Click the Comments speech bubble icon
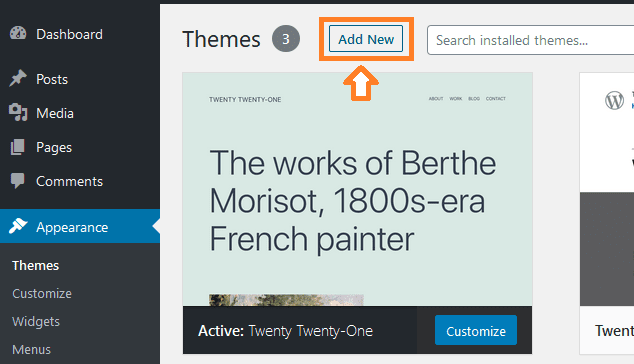The width and height of the screenshot is (634, 364). click(18, 181)
